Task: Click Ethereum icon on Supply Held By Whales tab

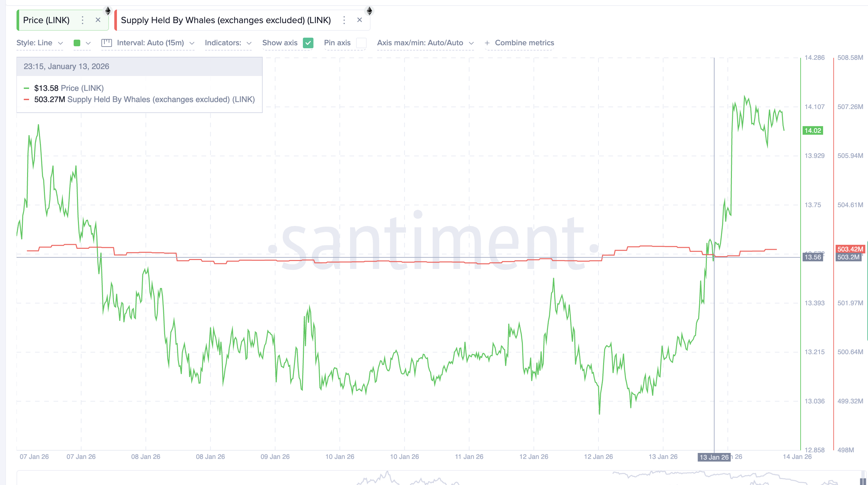Action: [369, 11]
